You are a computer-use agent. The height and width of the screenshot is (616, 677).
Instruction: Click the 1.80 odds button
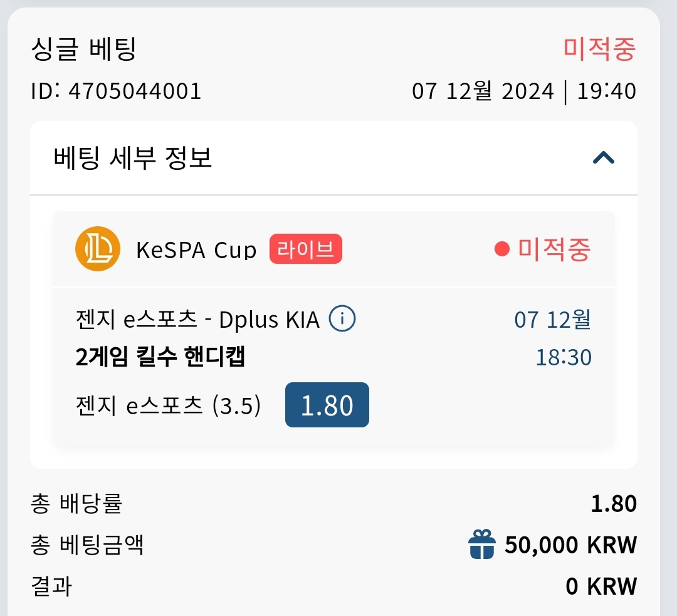pos(327,405)
